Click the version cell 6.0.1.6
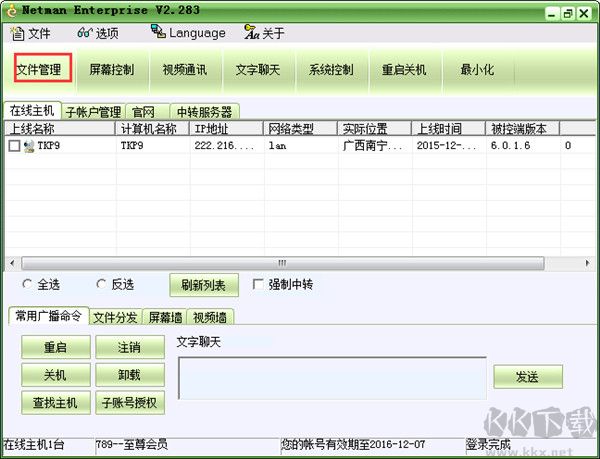600x459 pixels. pyautogui.click(x=510, y=146)
